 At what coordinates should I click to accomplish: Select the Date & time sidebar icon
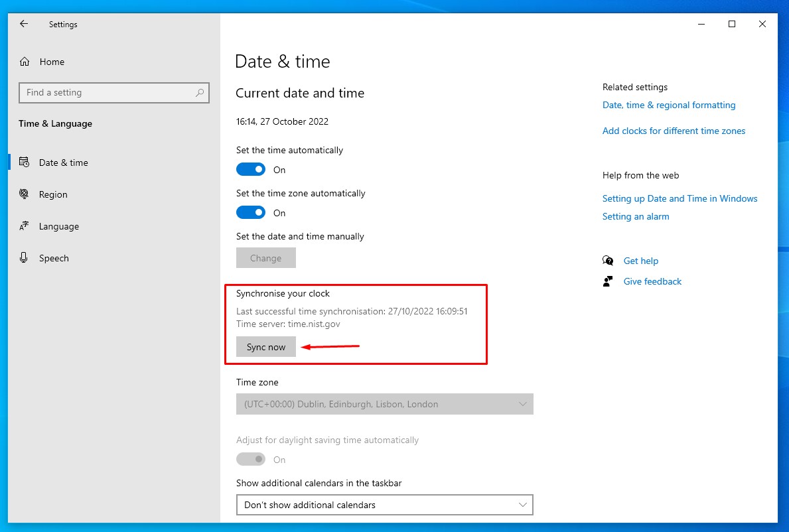25,163
